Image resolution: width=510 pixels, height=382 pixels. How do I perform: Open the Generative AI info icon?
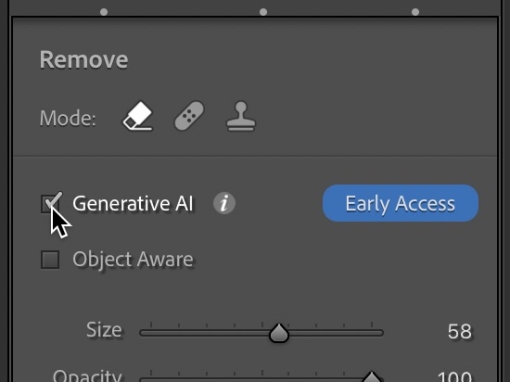tap(224, 203)
